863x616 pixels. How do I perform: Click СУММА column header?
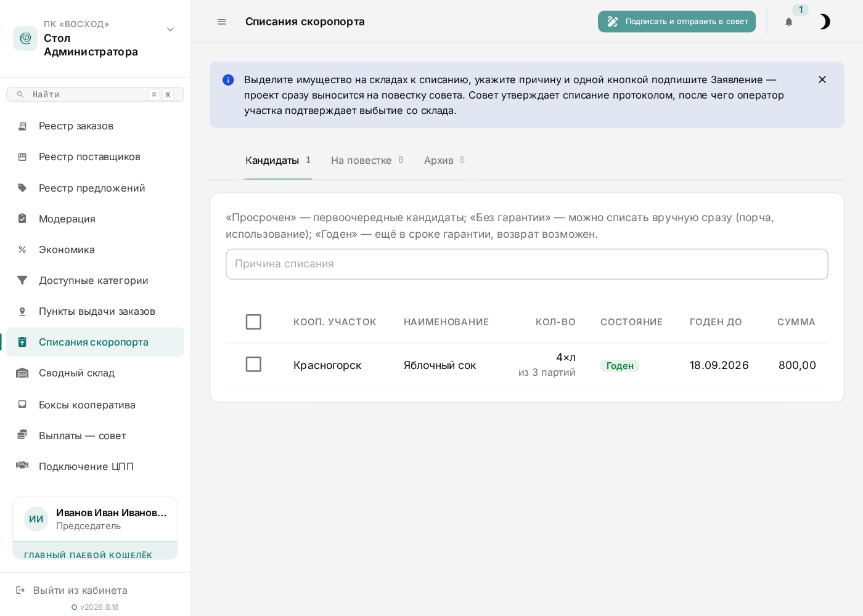click(x=796, y=322)
